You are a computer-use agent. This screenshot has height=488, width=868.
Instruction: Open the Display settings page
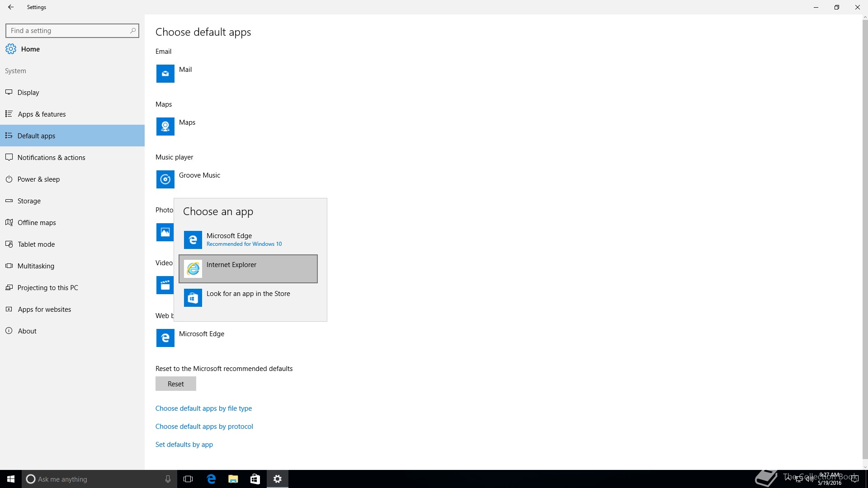tap(72, 92)
